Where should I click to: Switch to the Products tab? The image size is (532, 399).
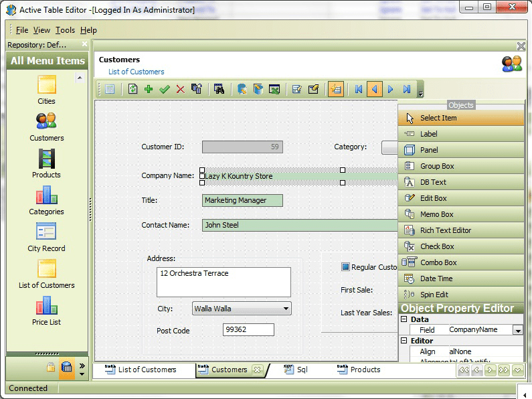(x=359, y=370)
